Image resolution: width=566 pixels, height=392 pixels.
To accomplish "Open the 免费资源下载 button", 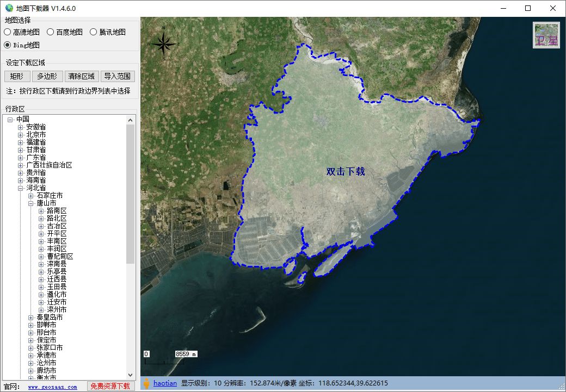I will (x=110, y=386).
